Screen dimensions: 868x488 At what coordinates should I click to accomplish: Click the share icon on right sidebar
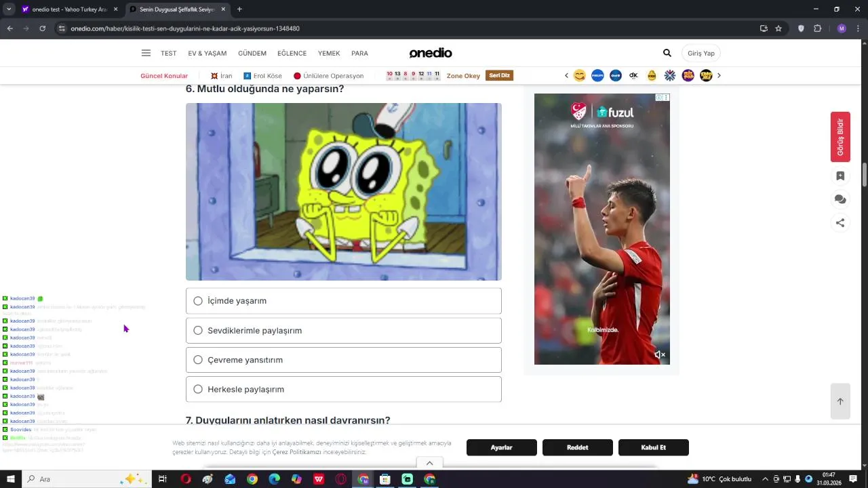840,222
